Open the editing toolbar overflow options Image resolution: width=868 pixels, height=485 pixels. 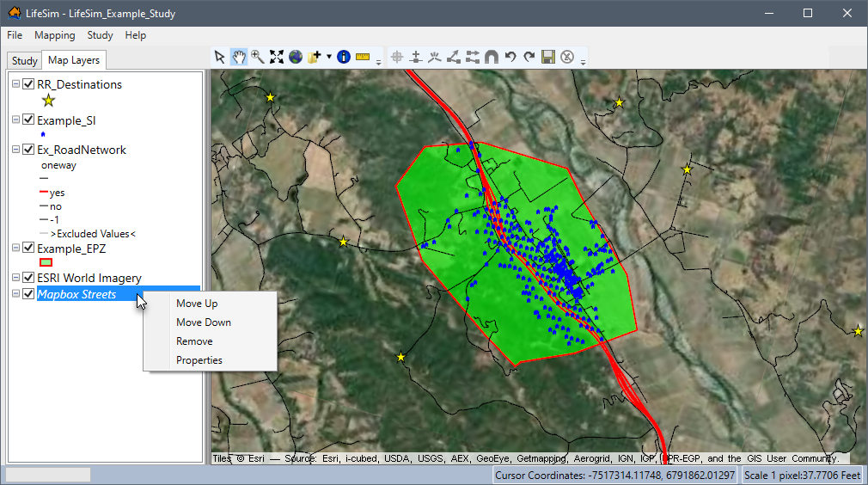pyautogui.click(x=583, y=62)
